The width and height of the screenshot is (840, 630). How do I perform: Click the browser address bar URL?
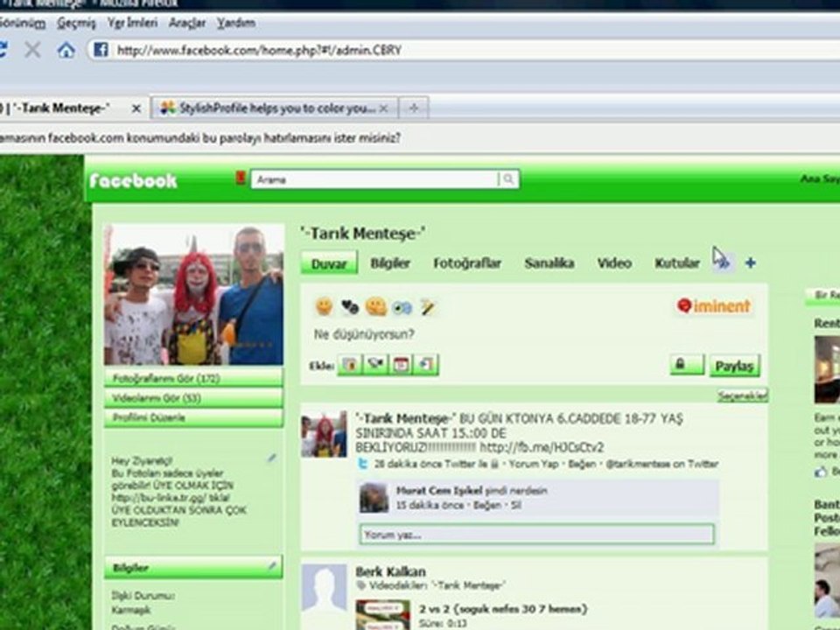point(259,51)
